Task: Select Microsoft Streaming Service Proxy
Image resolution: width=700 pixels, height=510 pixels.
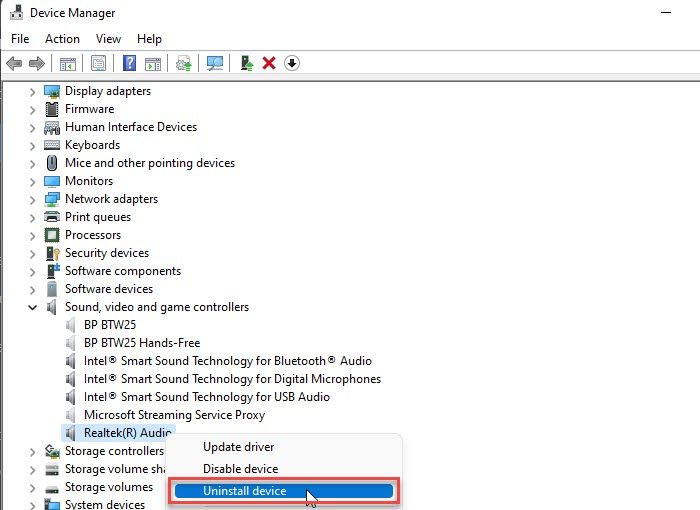Action: point(175,415)
